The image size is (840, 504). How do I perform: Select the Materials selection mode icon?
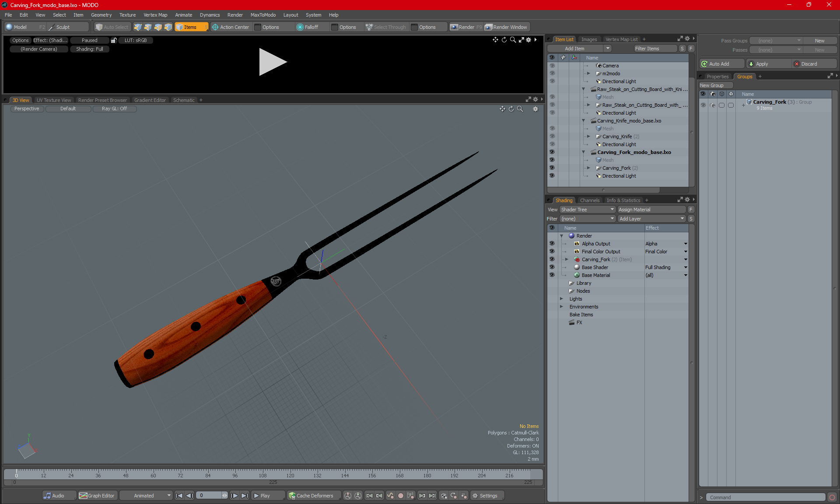click(168, 27)
